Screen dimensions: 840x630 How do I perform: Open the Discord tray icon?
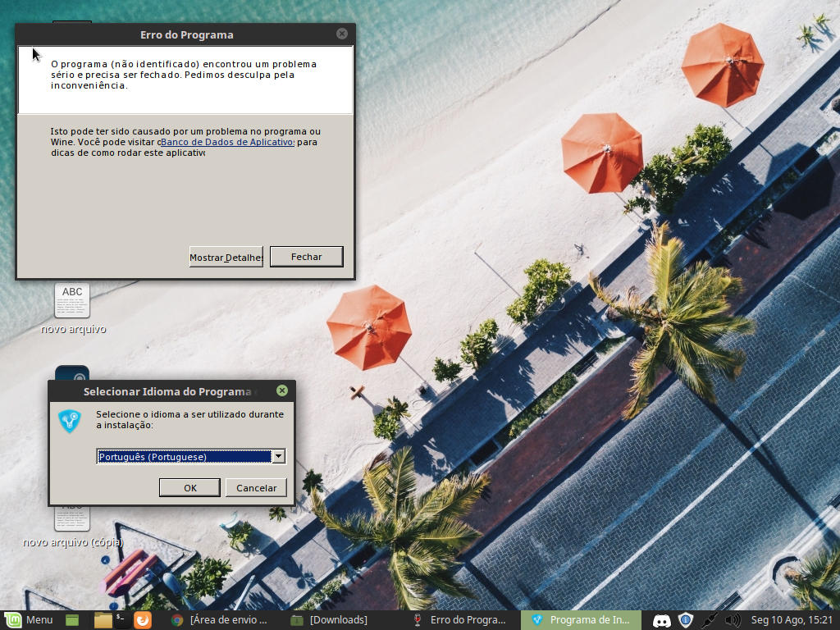click(x=662, y=620)
